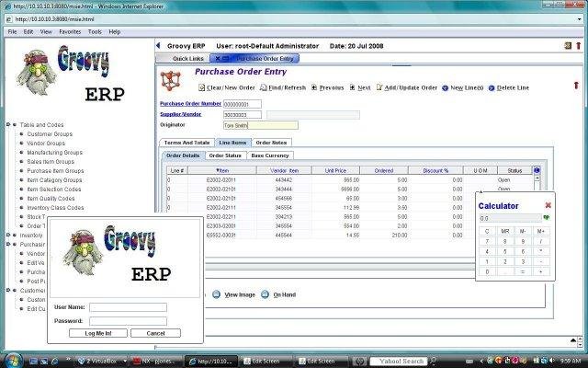This screenshot has height=368, width=588.
Task: Switch to the Terms And Totals tab
Action: pyautogui.click(x=187, y=143)
